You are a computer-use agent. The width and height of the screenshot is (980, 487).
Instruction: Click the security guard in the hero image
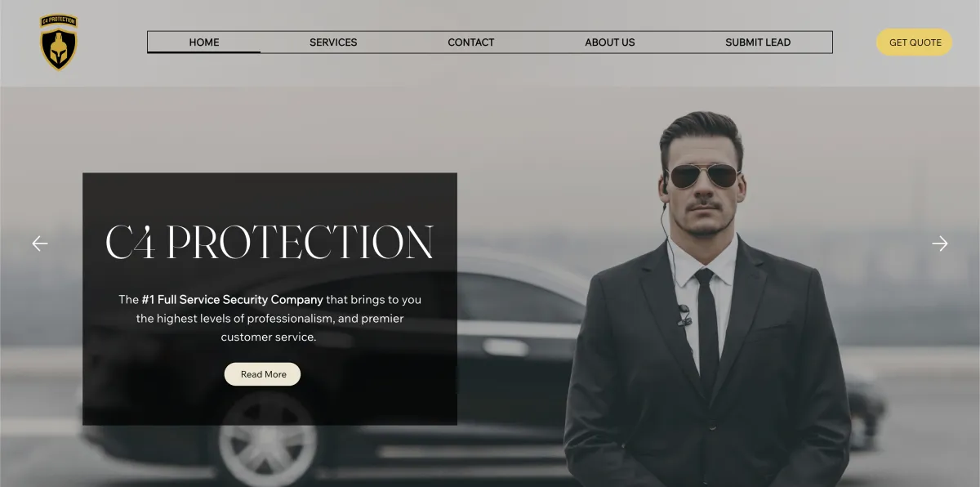point(707,311)
